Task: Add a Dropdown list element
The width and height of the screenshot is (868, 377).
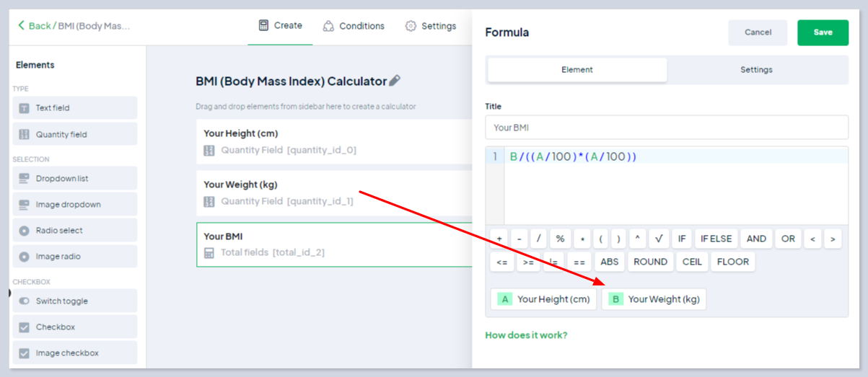Action: point(75,179)
